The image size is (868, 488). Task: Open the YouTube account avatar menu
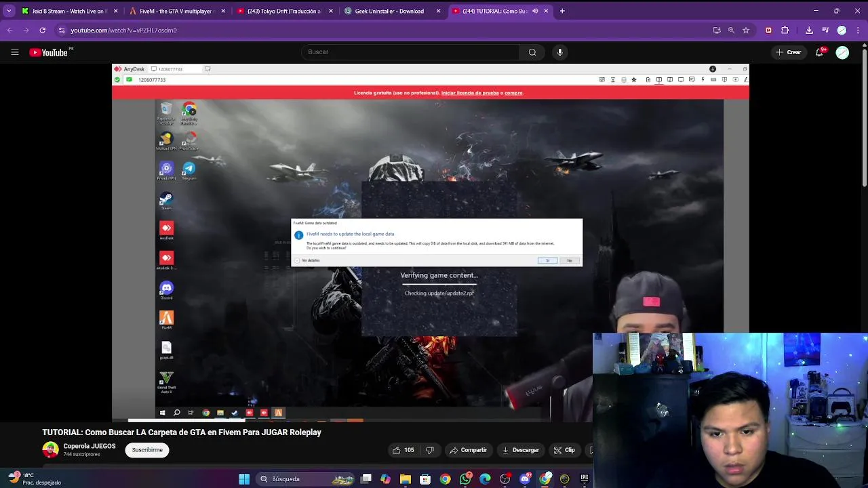pos(842,52)
